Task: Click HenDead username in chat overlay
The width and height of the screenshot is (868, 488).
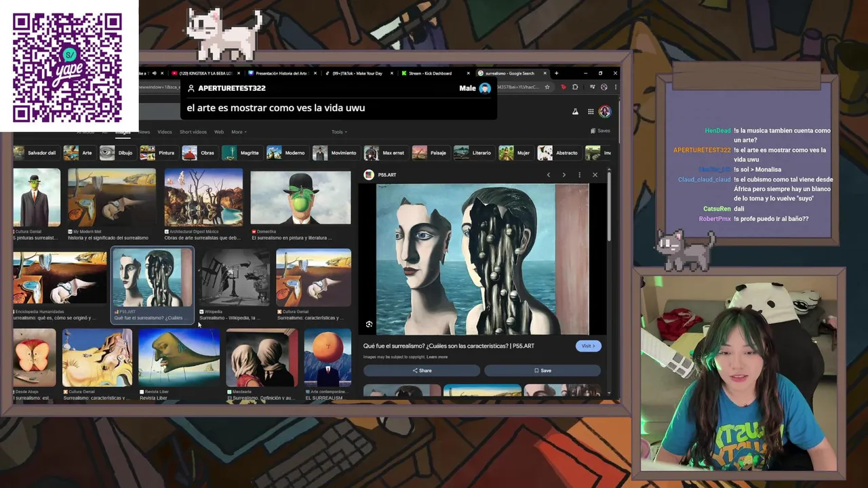Action: pyautogui.click(x=717, y=130)
